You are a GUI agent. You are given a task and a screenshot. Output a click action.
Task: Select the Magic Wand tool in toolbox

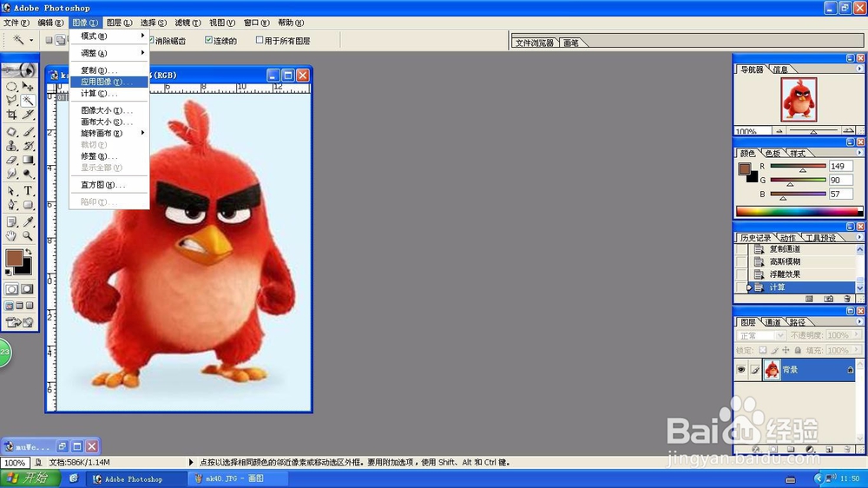[28, 100]
